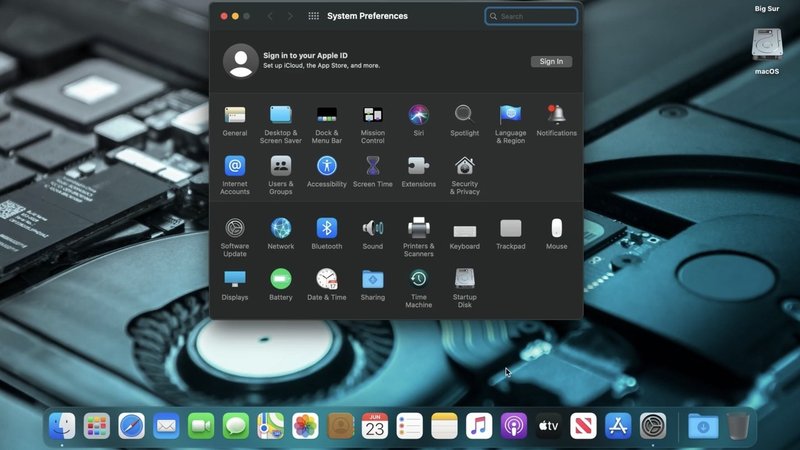
Task: Go forward with the right arrow
Action: 290,16
